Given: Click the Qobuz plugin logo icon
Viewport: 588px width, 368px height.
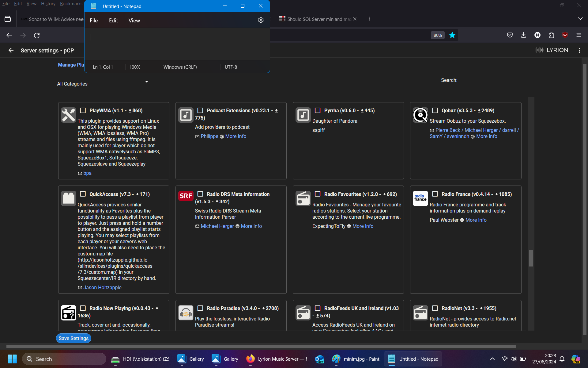Looking at the screenshot, I should tap(420, 115).
